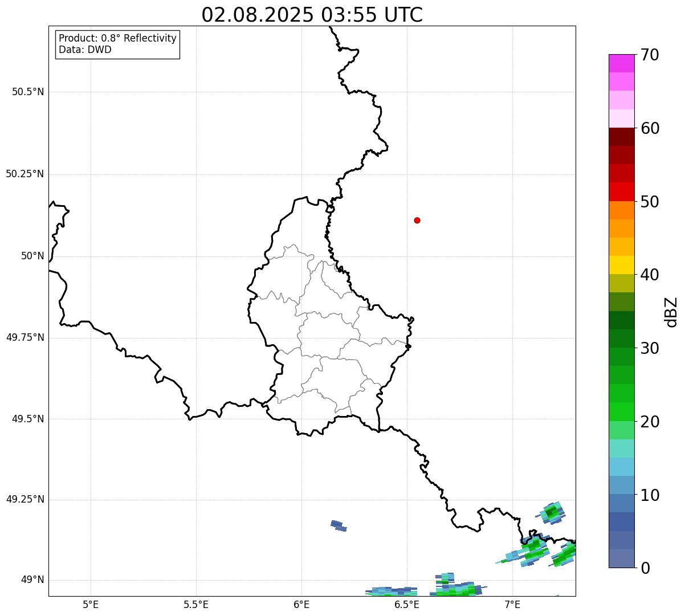Image resolution: width=685 pixels, height=616 pixels.
Task: Click the 30 tick label on colorbar
Action: (x=649, y=348)
